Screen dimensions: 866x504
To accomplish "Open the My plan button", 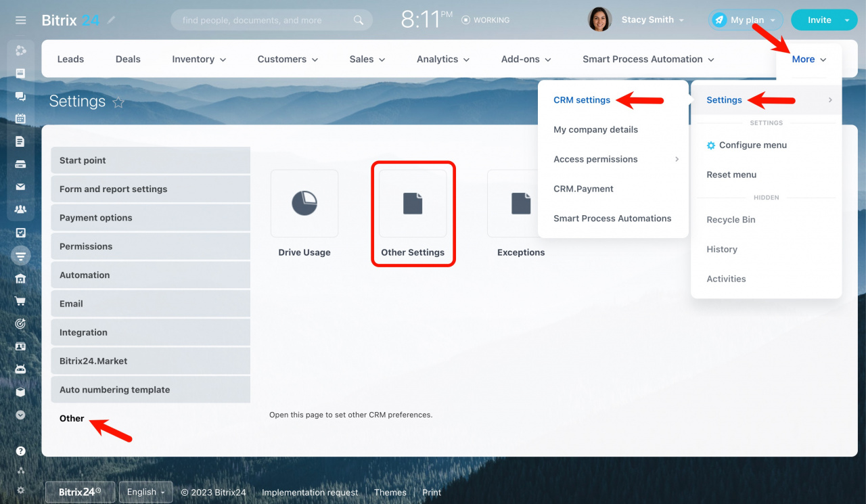I will pyautogui.click(x=746, y=20).
